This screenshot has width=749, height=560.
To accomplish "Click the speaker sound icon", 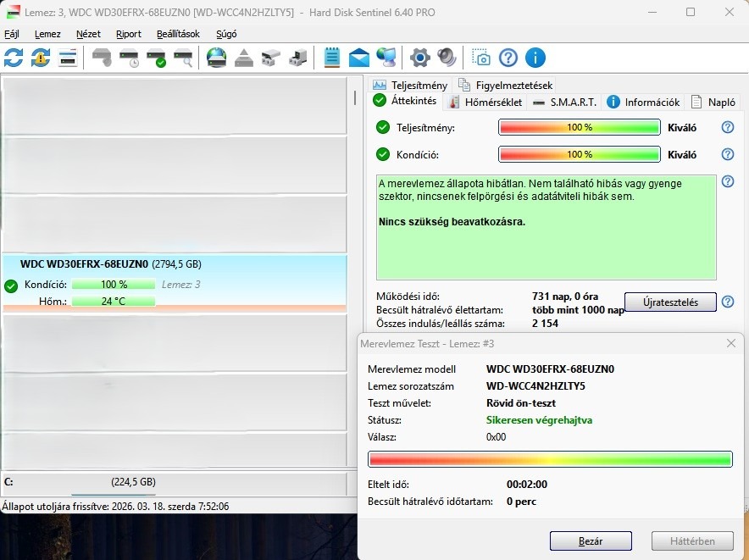I will click(447, 58).
